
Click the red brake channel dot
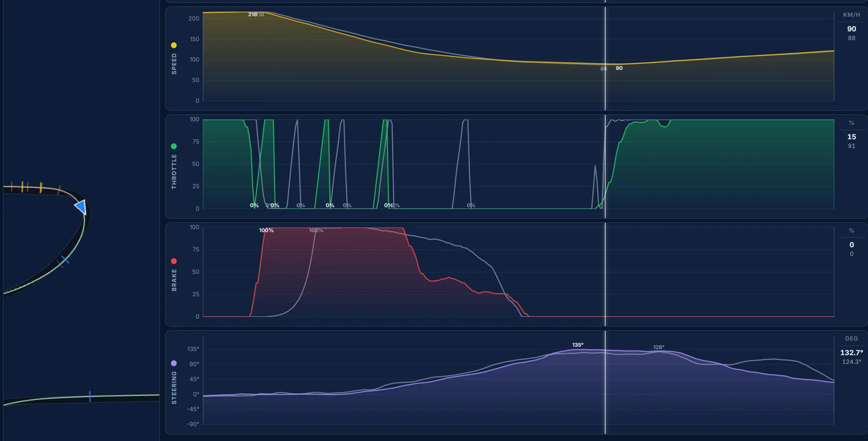click(174, 261)
